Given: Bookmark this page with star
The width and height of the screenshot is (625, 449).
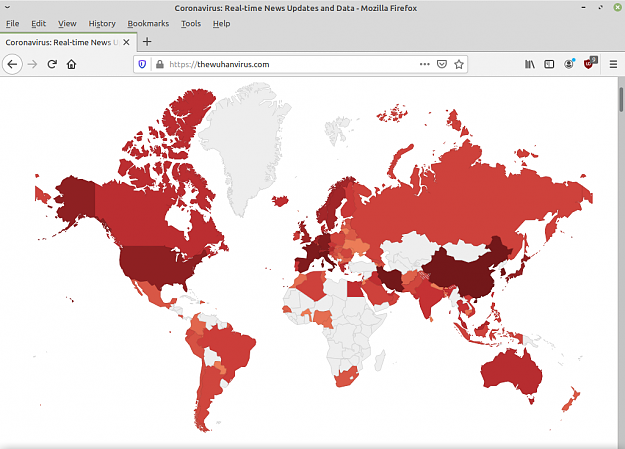Looking at the screenshot, I should [x=459, y=64].
